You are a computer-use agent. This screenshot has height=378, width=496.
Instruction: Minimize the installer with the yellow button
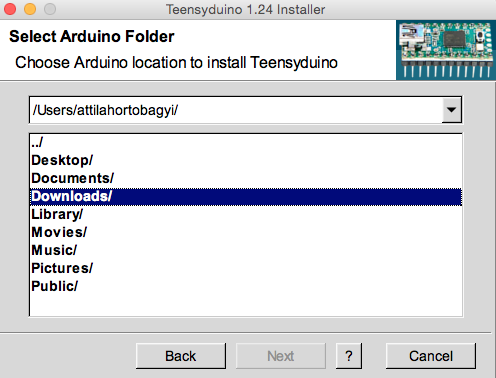[30, 9]
